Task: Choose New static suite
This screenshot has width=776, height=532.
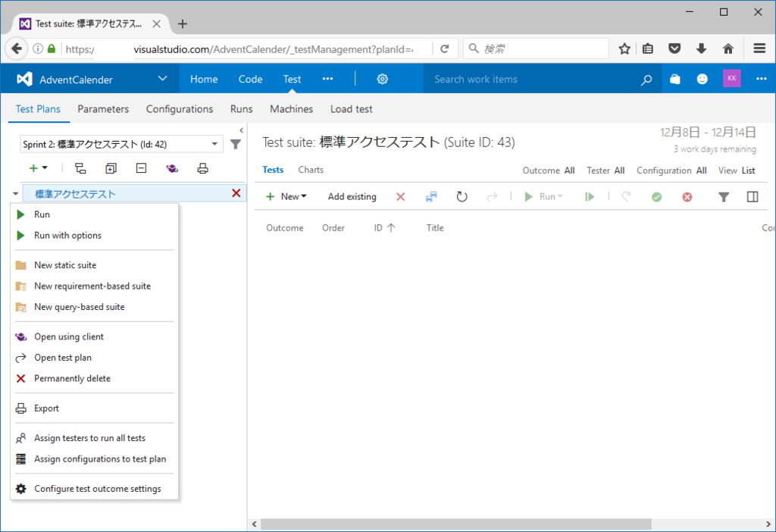Action: point(94,264)
